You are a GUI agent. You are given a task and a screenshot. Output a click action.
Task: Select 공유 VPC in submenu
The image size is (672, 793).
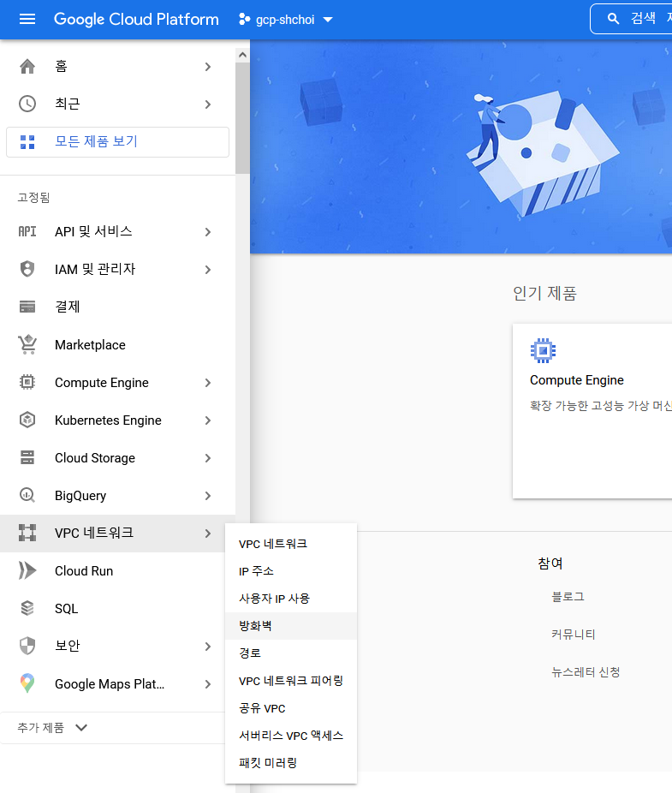[x=291, y=708]
